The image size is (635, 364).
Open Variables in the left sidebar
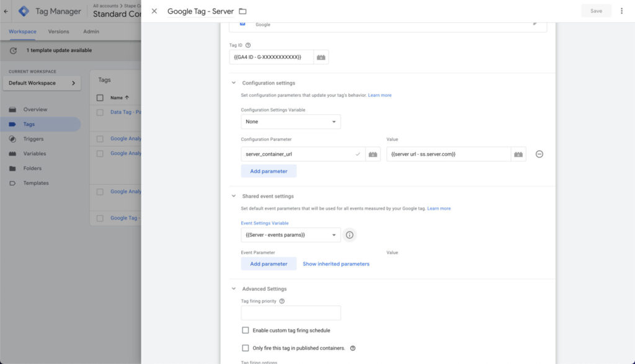[35, 154]
